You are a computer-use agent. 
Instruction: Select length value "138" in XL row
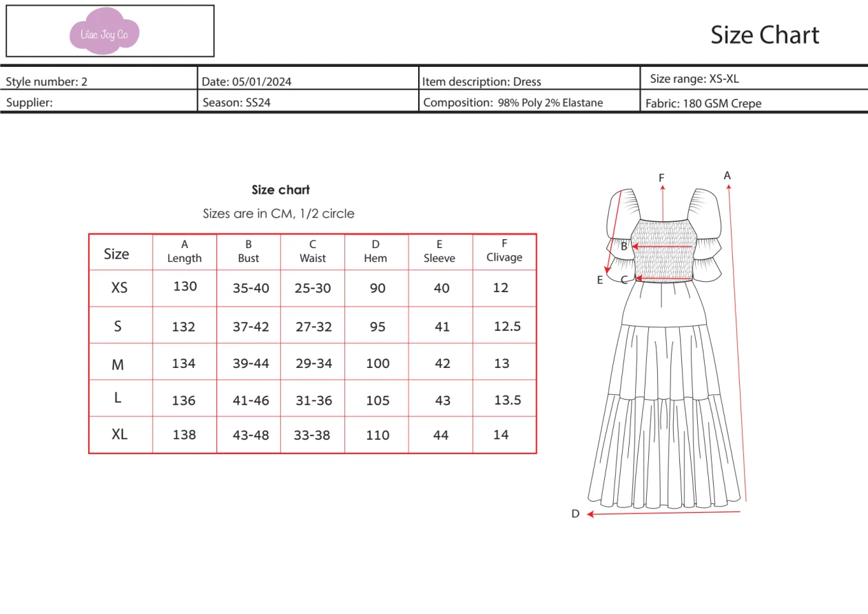pos(184,435)
